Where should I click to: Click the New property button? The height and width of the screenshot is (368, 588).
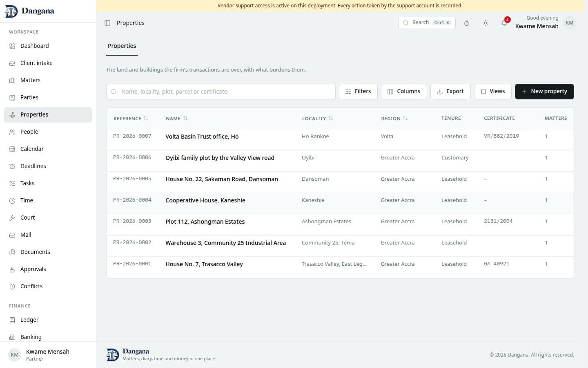pyautogui.click(x=544, y=92)
